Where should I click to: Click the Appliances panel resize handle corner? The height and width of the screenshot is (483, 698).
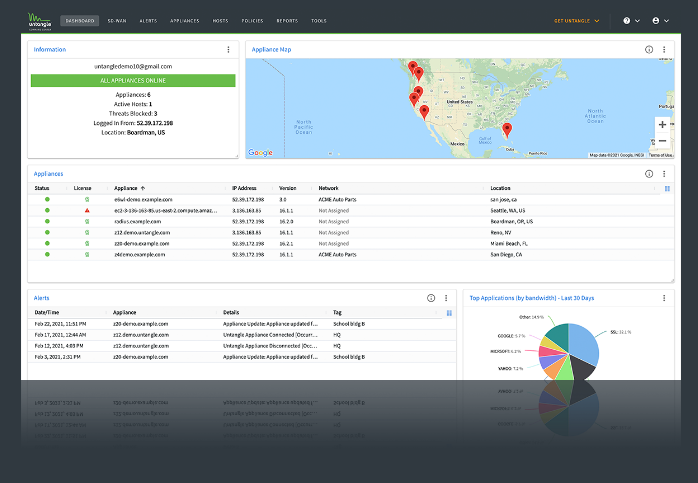[672, 280]
